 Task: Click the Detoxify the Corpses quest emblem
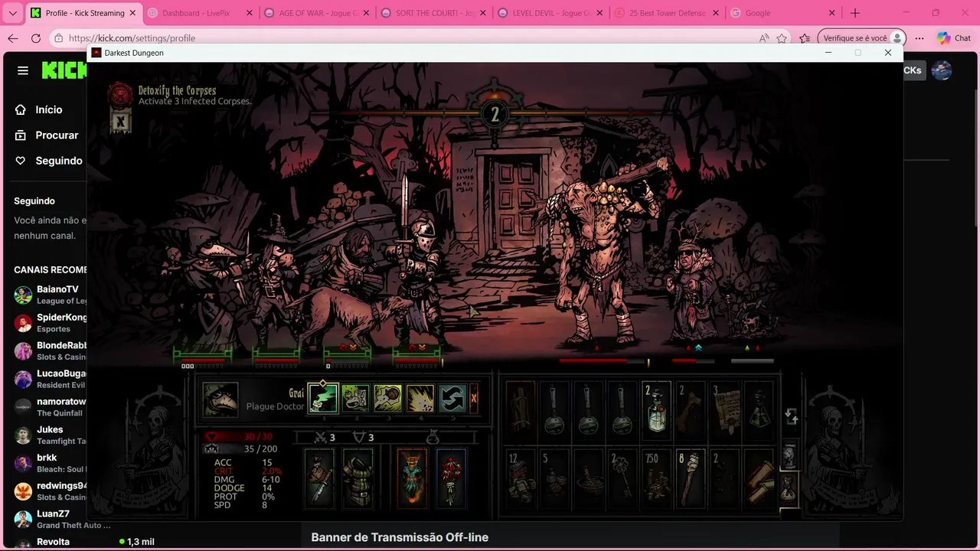(x=119, y=94)
